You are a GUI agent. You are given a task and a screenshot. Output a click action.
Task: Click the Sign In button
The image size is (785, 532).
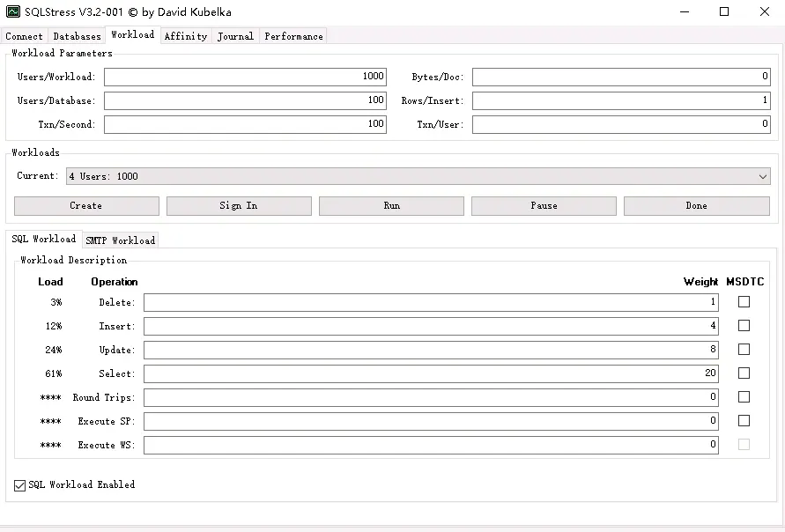pos(239,206)
